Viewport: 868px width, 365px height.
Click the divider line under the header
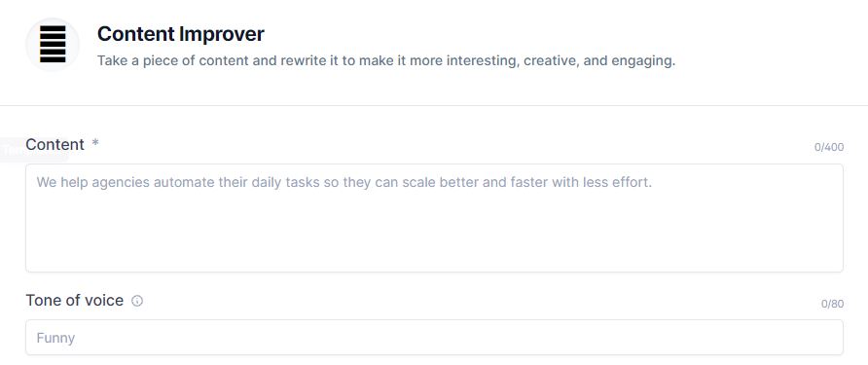coord(434,105)
